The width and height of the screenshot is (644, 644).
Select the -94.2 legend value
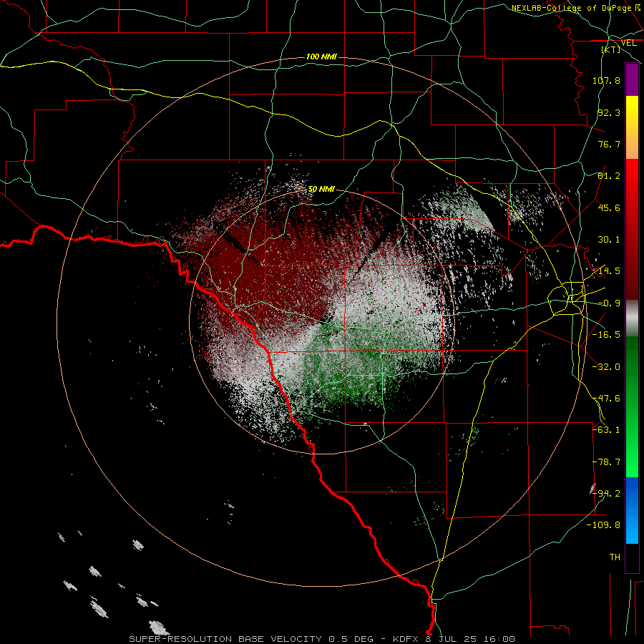(606, 494)
